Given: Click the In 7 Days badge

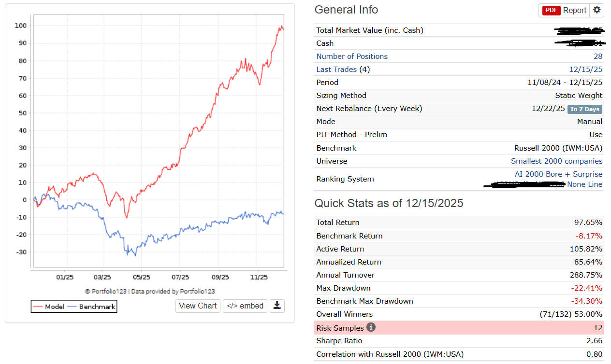Looking at the screenshot, I should pyautogui.click(x=585, y=109).
